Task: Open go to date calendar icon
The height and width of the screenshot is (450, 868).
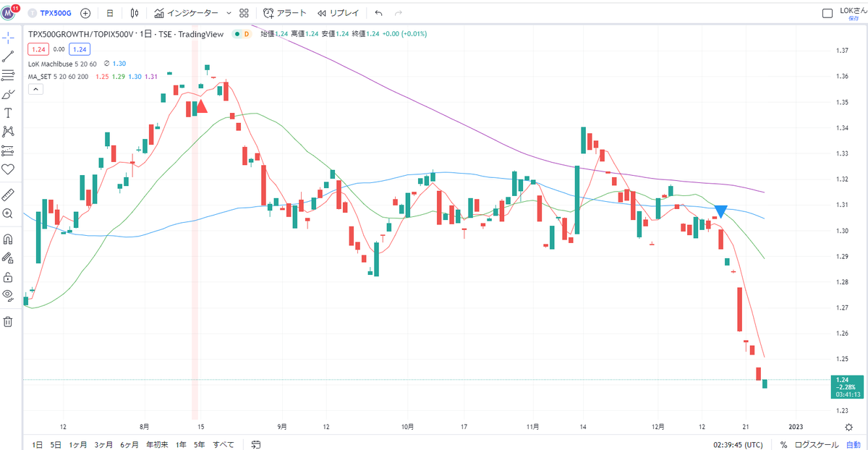Action: [256, 444]
